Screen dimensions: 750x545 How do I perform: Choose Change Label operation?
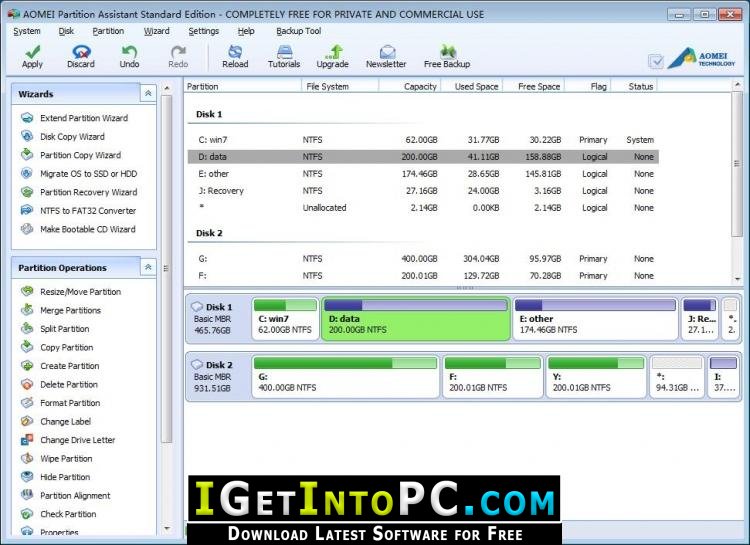(x=56, y=422)
